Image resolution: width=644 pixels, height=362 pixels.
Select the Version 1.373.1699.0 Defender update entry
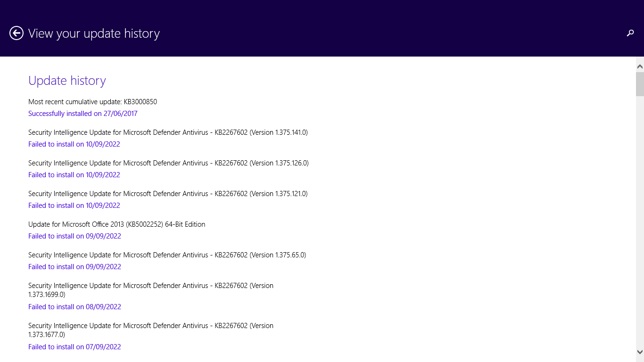[151, 290]
